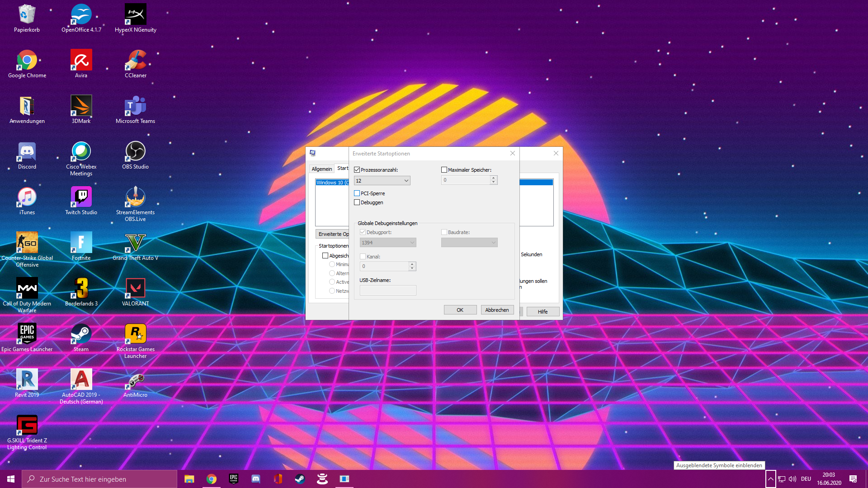Open the OBS Studio desktop icon

[135, 152]
